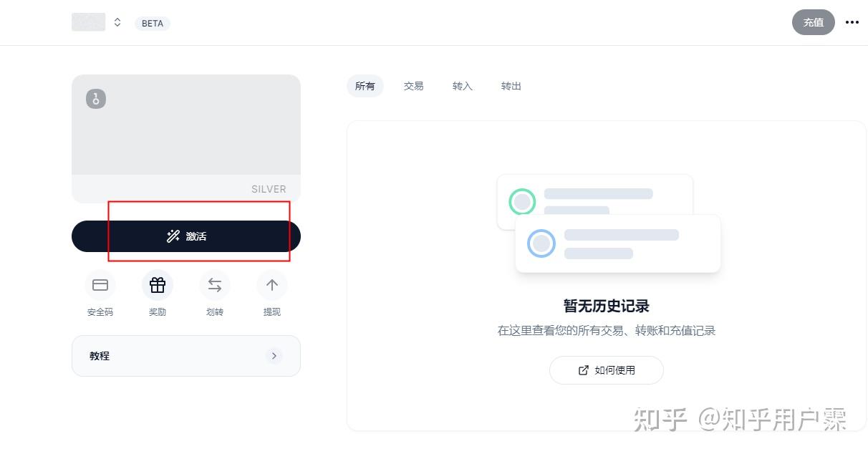Expand the 教程 tutorial section chevron
The image size is (868, 454).
coord(274,355)
